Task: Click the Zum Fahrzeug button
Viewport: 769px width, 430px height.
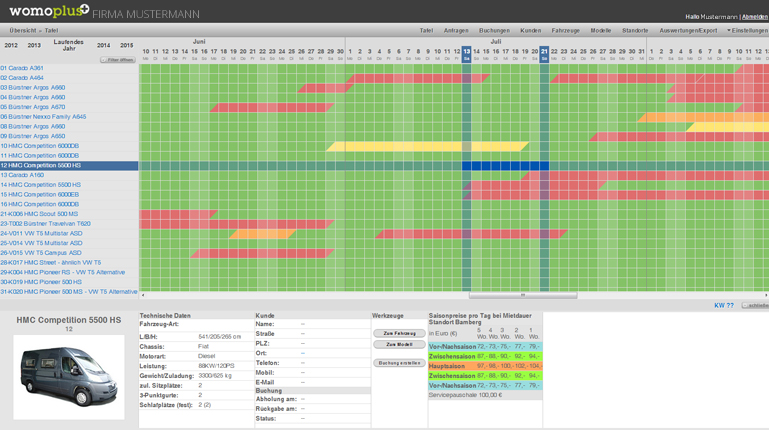Action: [399, 333]
